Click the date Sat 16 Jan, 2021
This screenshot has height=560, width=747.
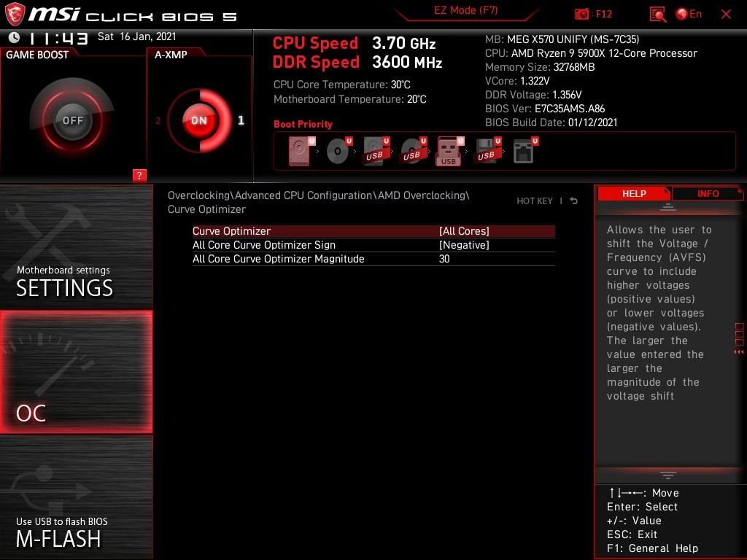tap(136, 36)
